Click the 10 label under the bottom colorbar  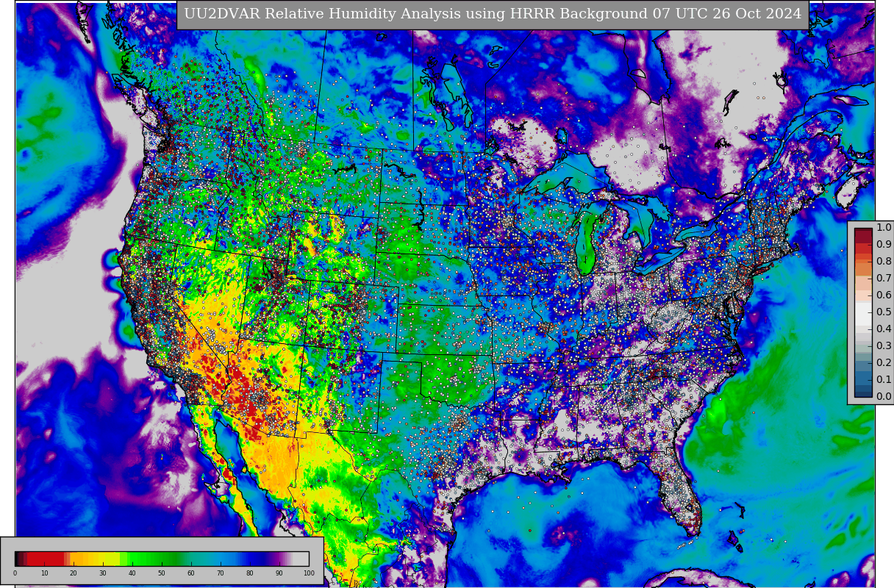pos(44,573)
